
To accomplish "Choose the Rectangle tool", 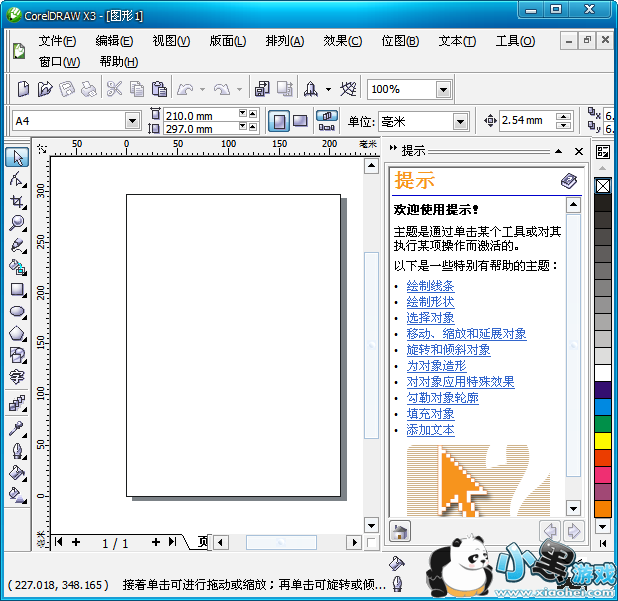I will click(17, 289).
